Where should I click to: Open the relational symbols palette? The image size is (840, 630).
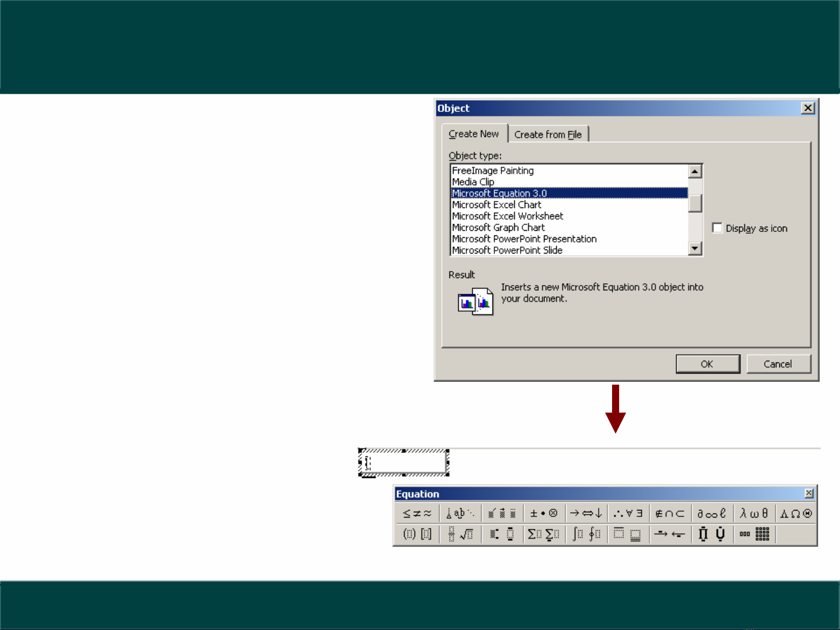417,513
